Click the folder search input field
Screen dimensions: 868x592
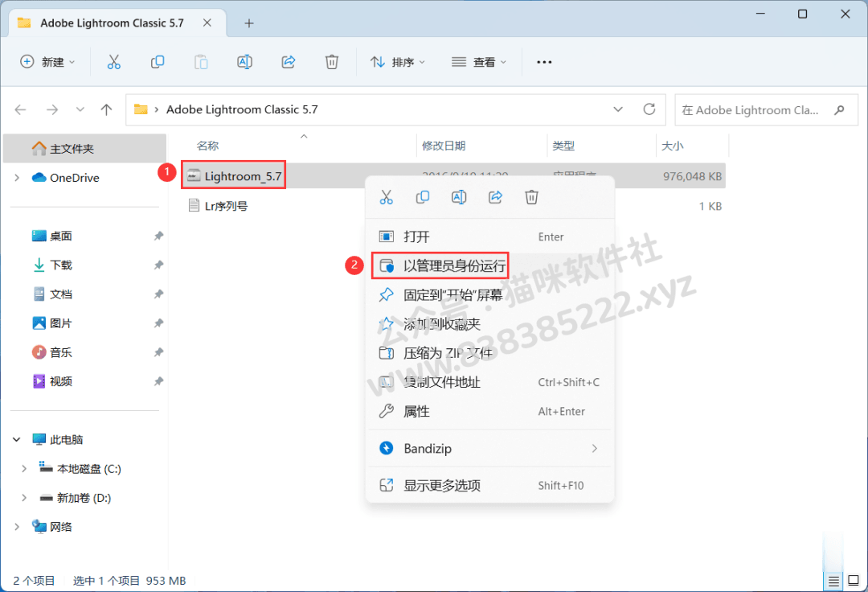click(767, 109)
